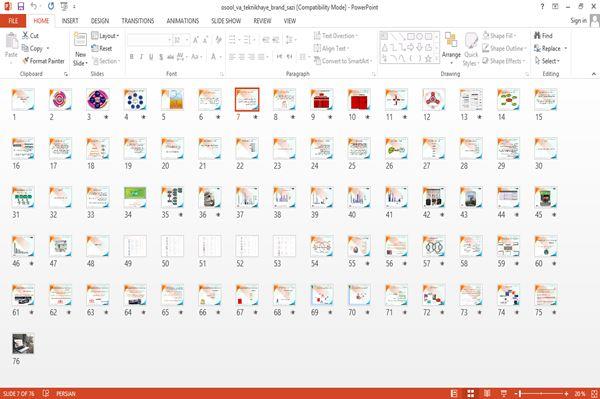600x399 pixels.
Task: Open the Shape Fill dropdown
Action: point(499,36)
